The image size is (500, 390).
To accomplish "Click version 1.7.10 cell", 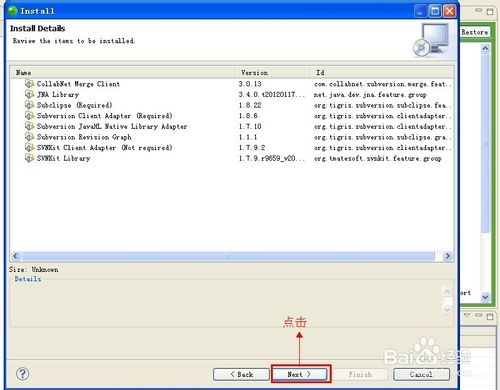I will click(250, 126).
